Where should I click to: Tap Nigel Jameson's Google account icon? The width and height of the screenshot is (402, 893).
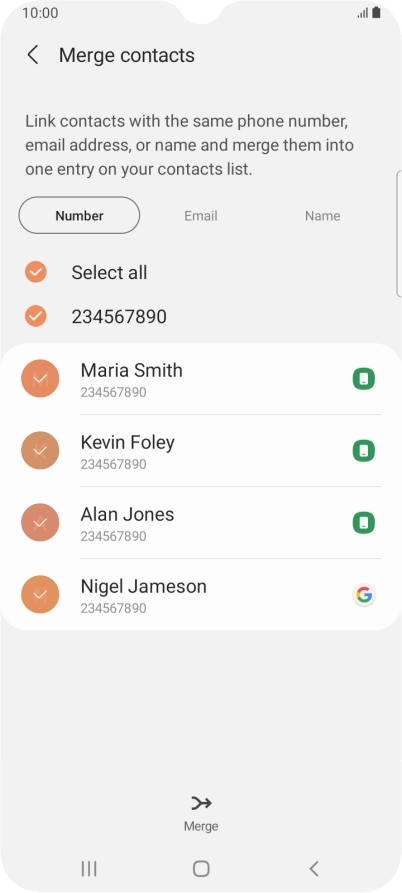pos(364,595)
